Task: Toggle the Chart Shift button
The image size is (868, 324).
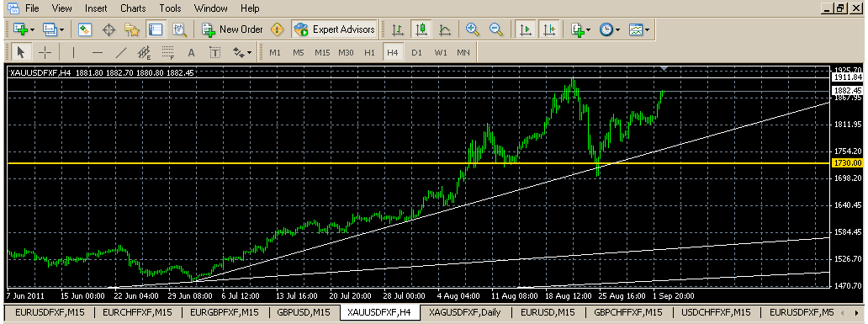Action: point(549,29)
